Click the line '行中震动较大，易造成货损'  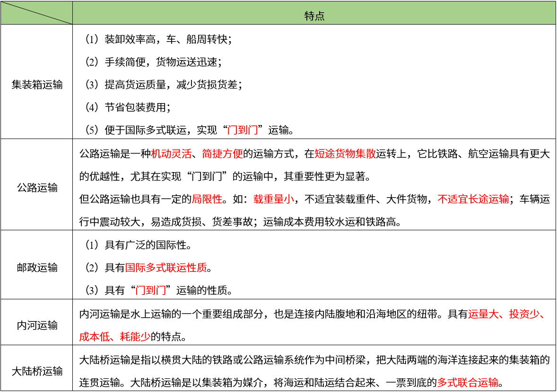[x=241, y=222]
